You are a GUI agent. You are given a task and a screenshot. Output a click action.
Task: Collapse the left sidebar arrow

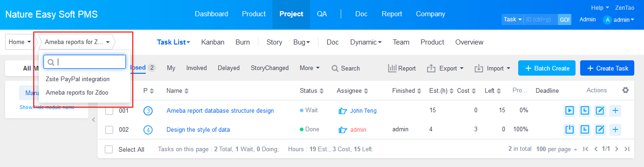[x=93, y=120]
